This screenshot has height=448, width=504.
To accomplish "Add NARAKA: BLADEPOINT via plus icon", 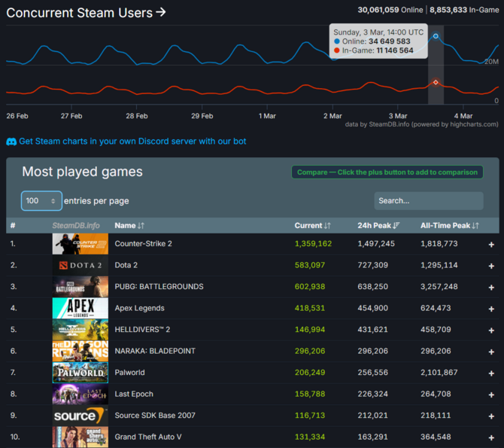I will coord(491,352).
